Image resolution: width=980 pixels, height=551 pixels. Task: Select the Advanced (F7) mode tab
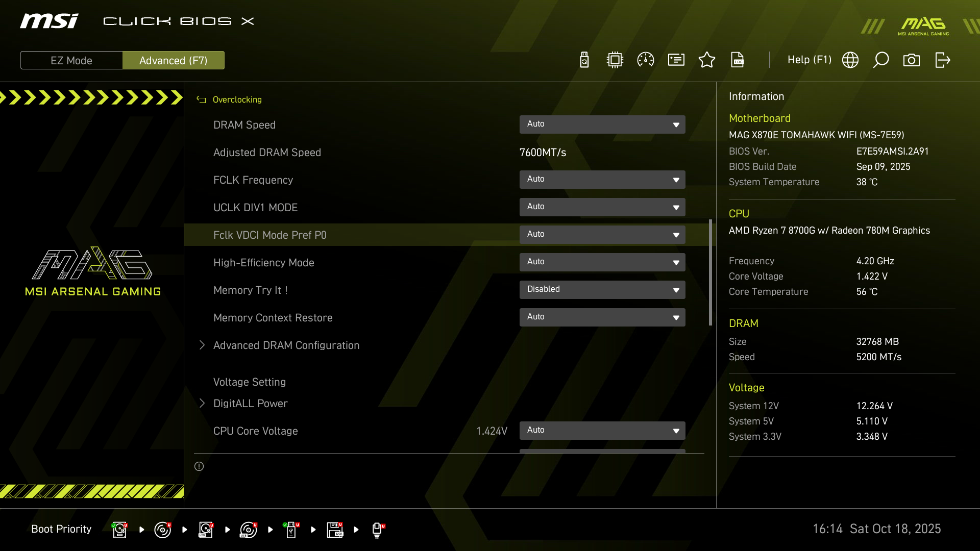pyautogui.click(x=174, y=60)
